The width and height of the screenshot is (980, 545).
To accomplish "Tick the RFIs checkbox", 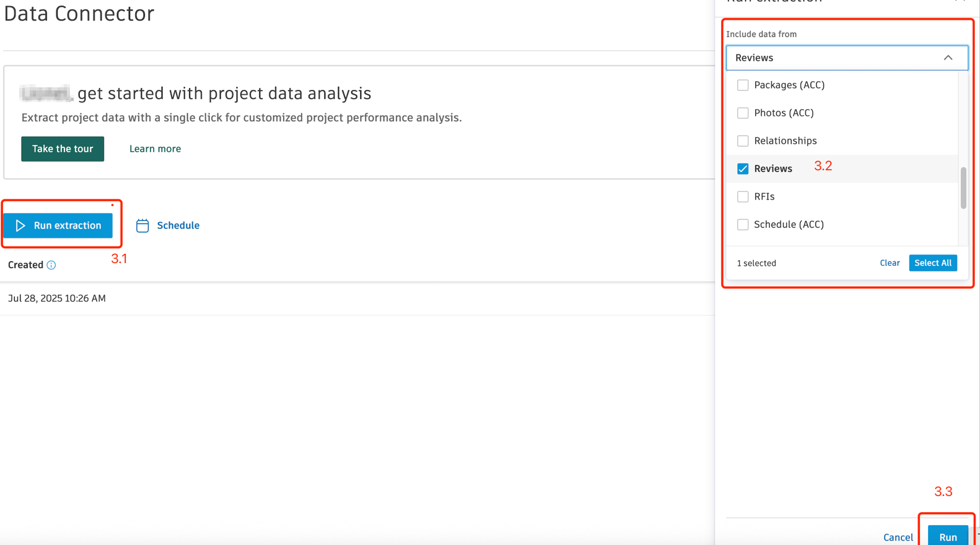I will coord(743,196).
